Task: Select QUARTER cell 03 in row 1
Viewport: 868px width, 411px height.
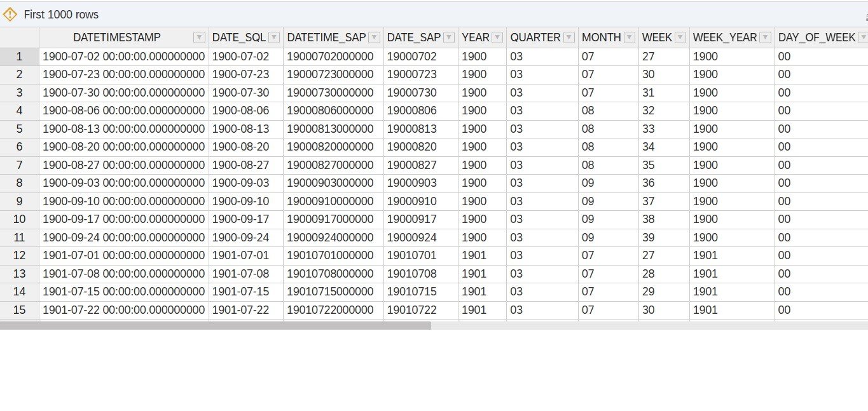Action: [542, 57]
